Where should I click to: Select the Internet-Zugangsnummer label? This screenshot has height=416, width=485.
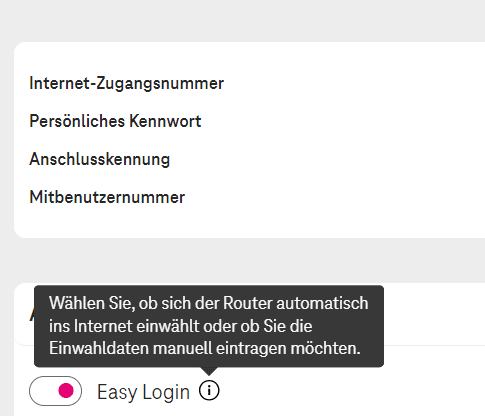click(x=126, y=83)
